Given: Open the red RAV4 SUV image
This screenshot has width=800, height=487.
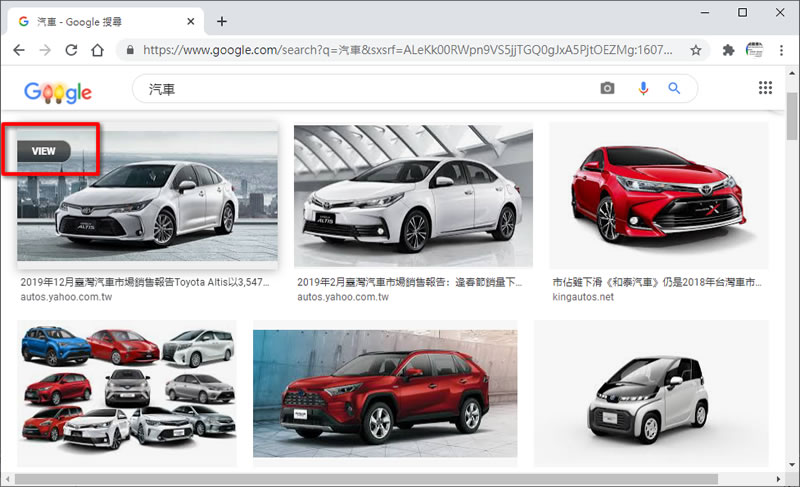Looking at the screenshot, I should click(x=385, y=393).
